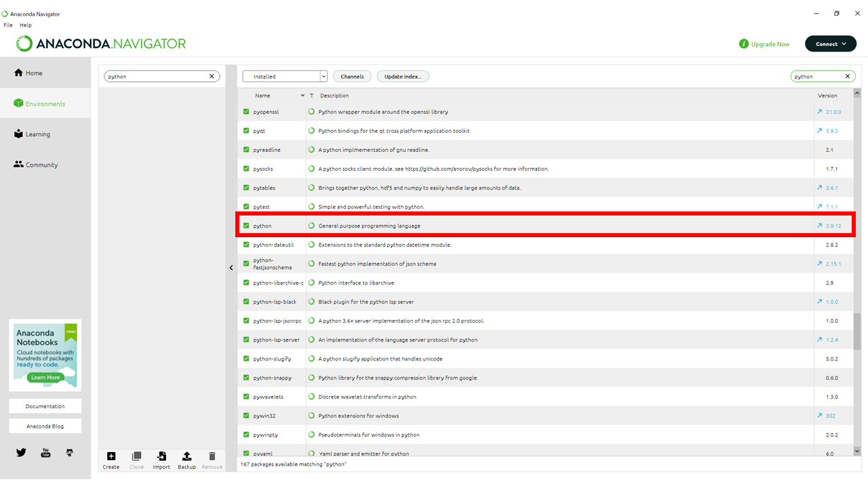
Task: Click the Clone environment icon
Action: [136, 456]
